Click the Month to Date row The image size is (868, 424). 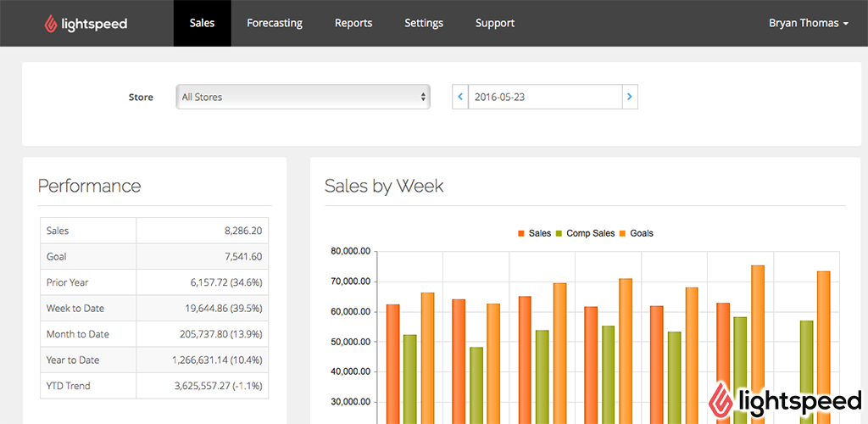(153, 334)
